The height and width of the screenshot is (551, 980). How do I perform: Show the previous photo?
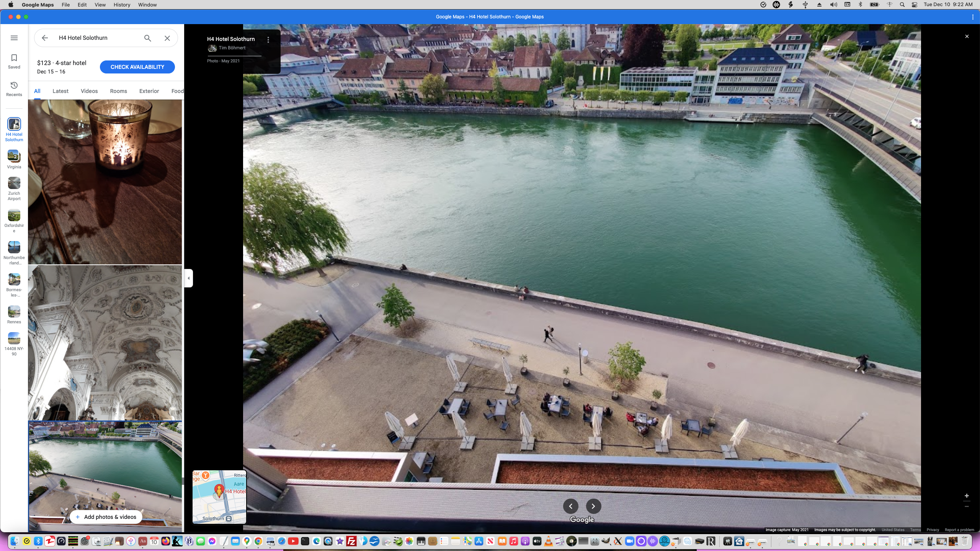[x=570, y=506]
